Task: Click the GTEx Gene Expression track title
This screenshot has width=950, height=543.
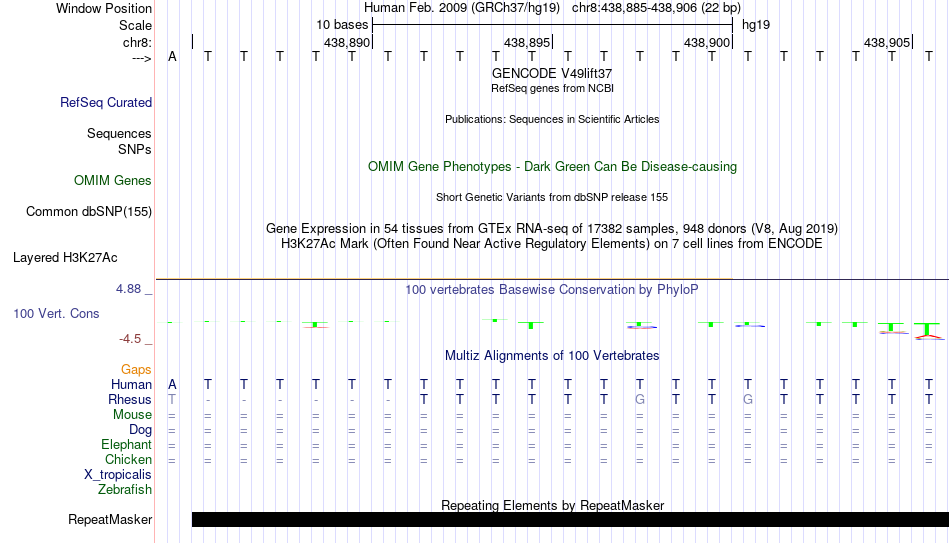Action: coord(552,228)
